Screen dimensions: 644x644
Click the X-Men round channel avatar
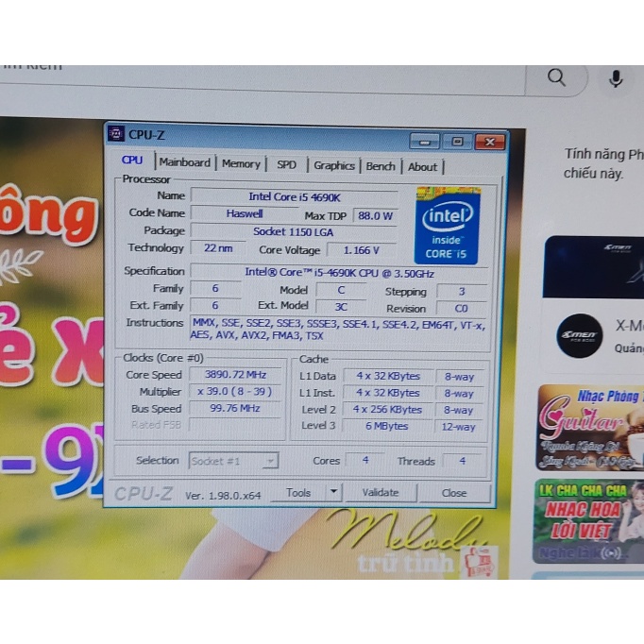[579, 336]
